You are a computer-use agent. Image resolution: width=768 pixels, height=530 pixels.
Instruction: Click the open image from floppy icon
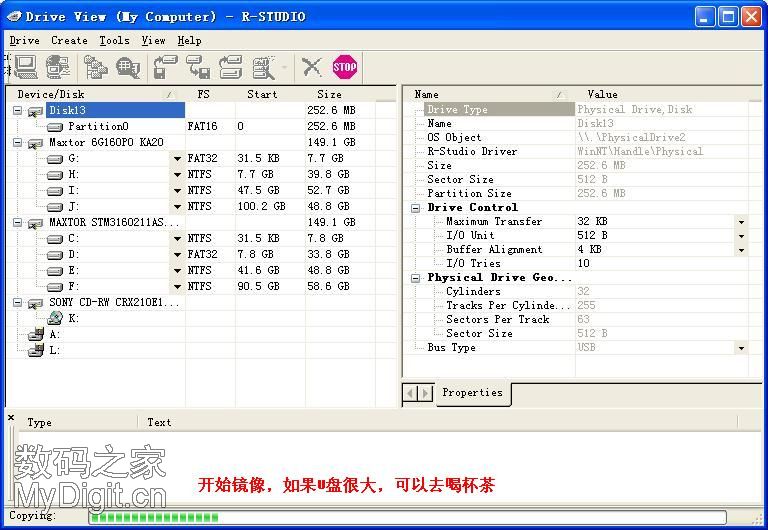(165, 67)
